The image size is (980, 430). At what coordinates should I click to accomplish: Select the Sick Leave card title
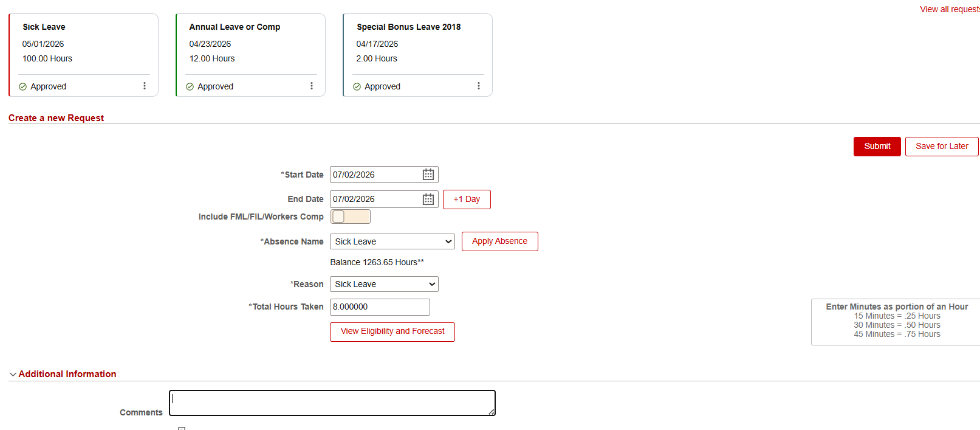44,27
